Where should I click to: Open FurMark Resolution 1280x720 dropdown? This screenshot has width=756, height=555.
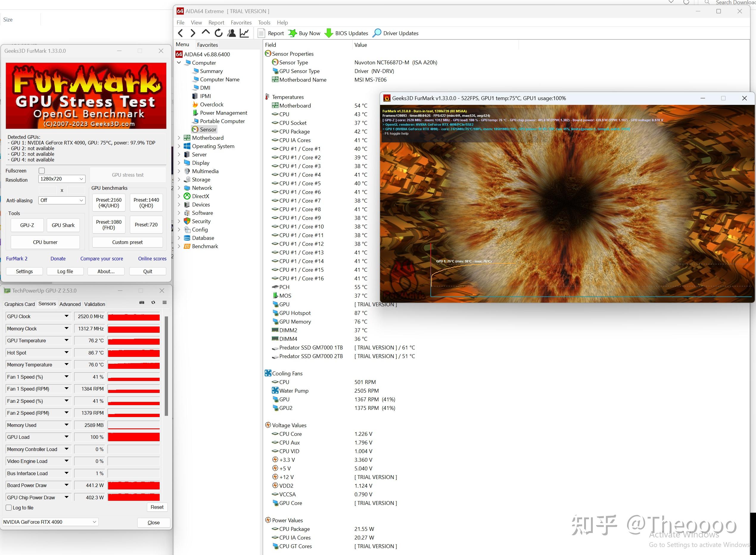62,179
